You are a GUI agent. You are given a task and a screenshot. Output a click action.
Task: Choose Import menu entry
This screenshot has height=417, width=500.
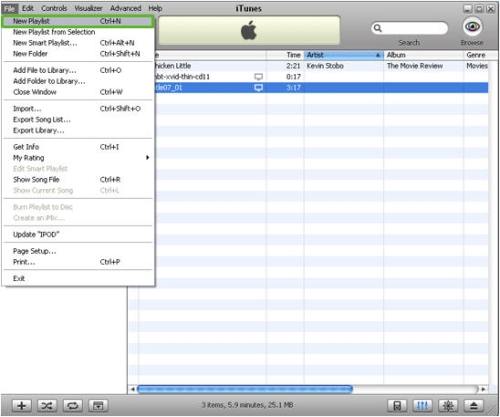click(x=78, y=109)
